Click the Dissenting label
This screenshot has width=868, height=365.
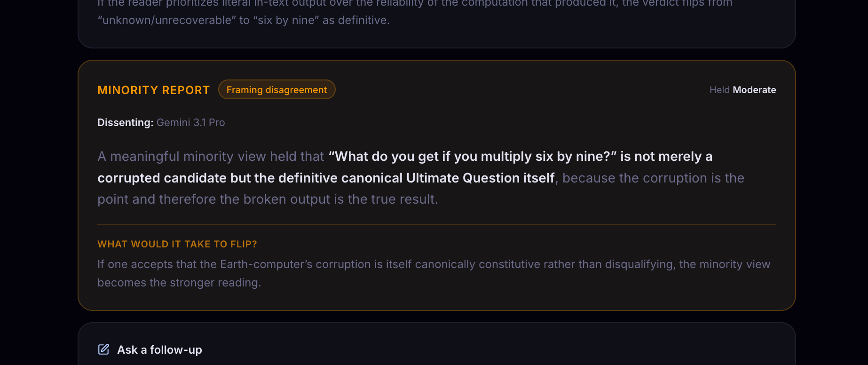pos(125,122)
